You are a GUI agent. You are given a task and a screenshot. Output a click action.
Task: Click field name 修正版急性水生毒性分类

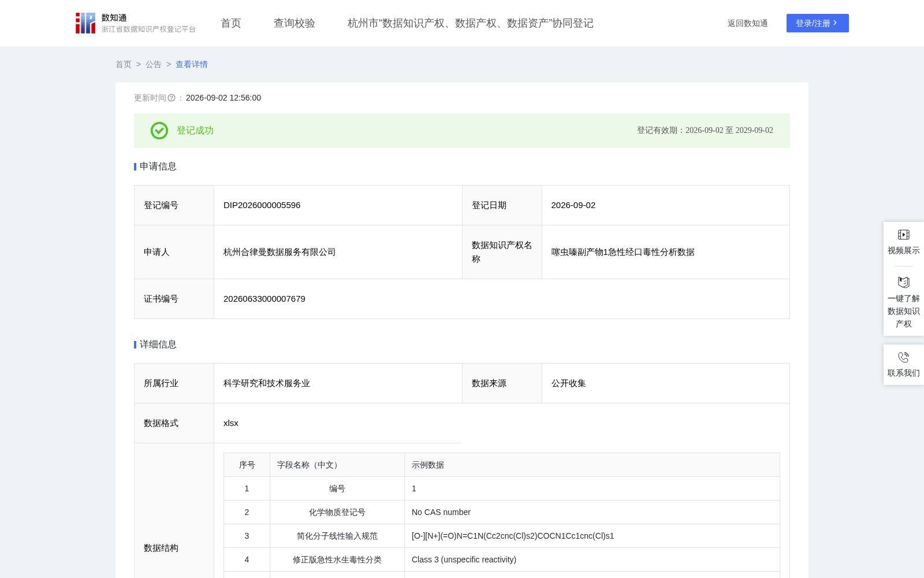(x=337, y=560)
